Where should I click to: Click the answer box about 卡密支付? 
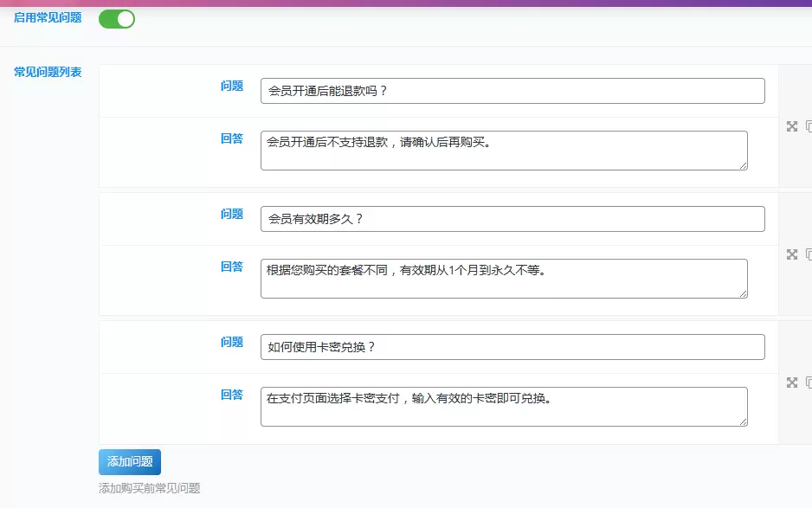504,407
